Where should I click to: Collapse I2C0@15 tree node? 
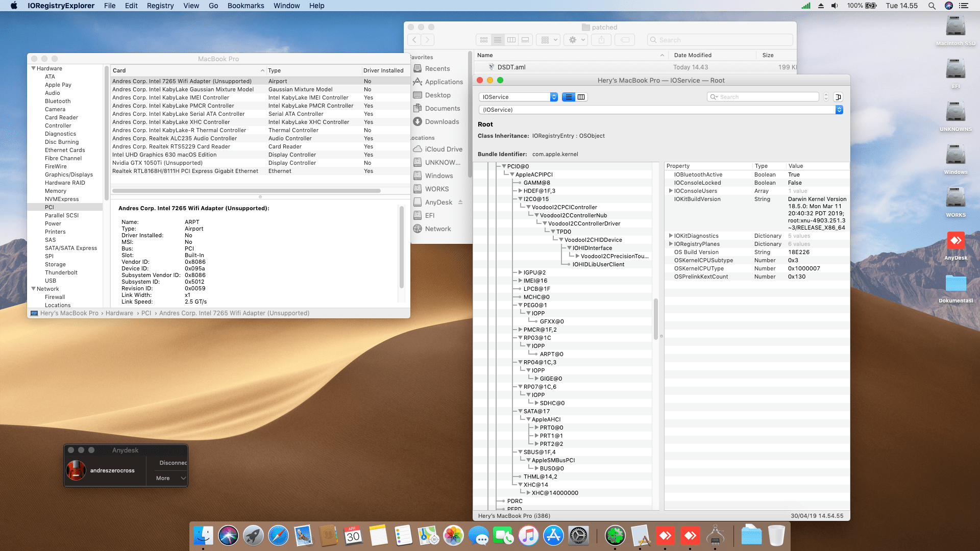[x=520, y=199]
